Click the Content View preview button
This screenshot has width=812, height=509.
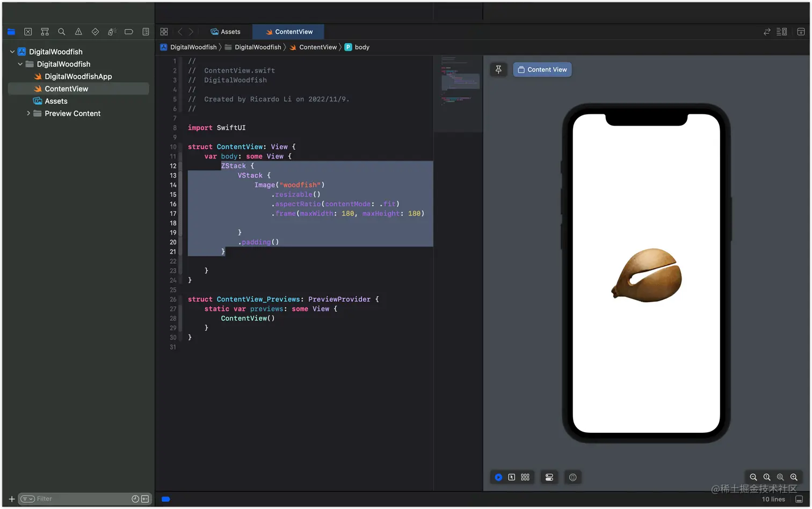(x=542, y=69)
